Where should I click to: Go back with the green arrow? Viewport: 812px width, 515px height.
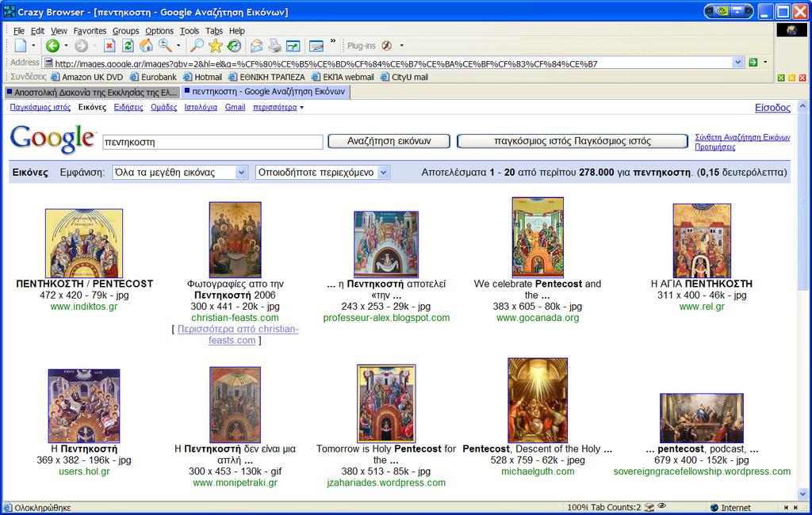tap(52, 46)
